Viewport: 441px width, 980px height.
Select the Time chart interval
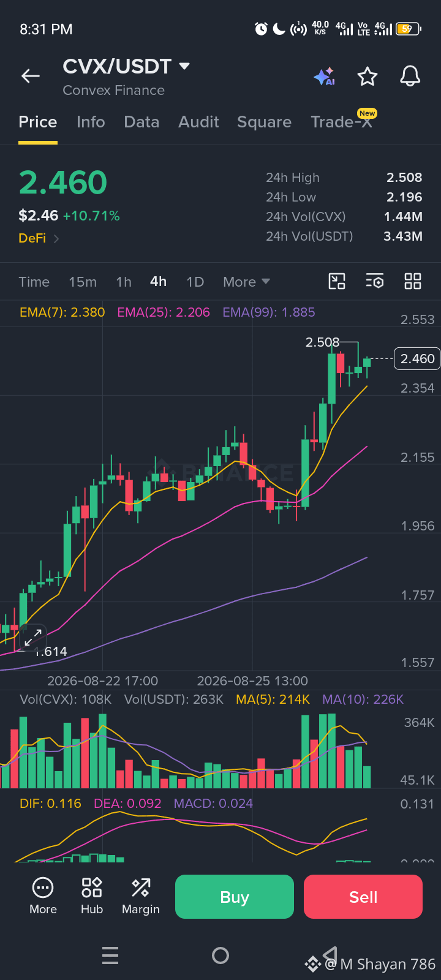(x=34, y=282)
